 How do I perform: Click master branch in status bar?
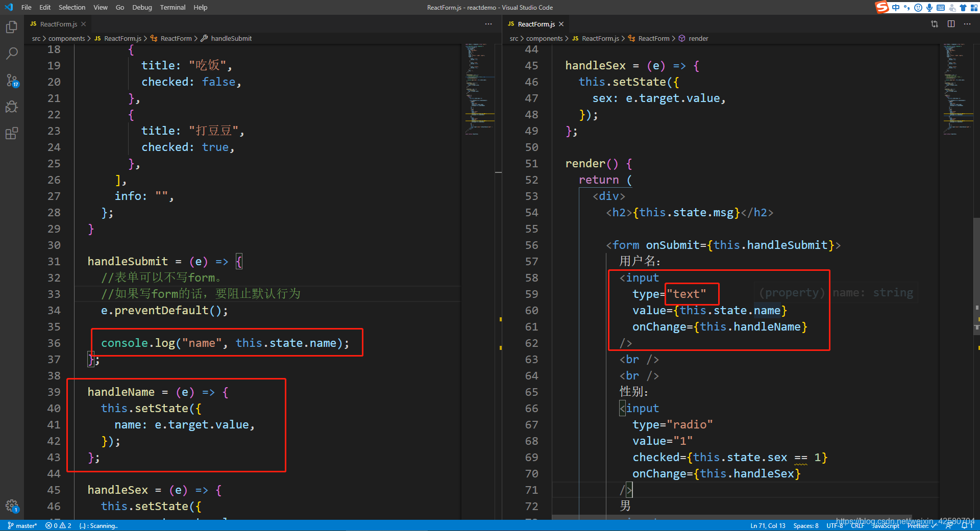pos(22,525)
